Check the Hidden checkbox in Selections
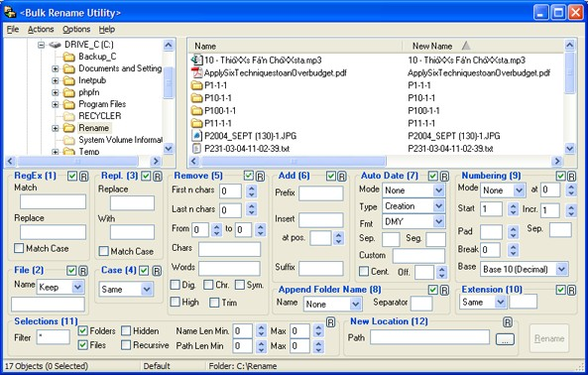Screen dimensions: 588x375 [x=126, y=330]
